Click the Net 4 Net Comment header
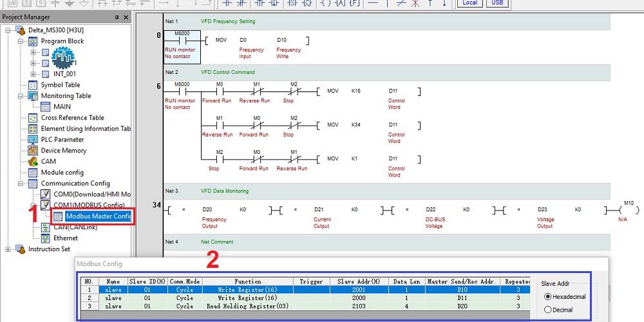 click(386, 242)
